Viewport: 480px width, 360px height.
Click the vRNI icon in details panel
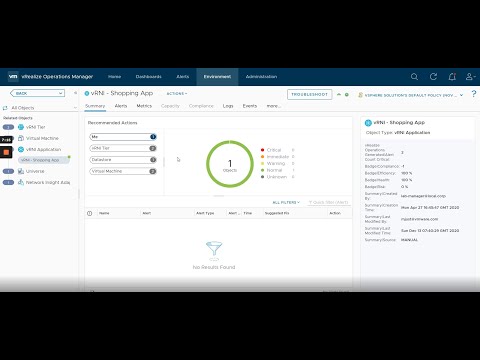pos(368,123)
